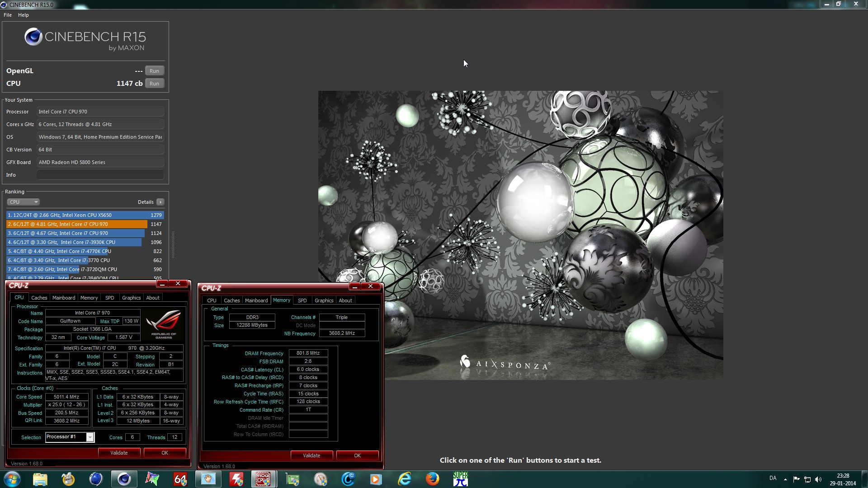Run the OpenGL benchmark
868x488 pixels.
tap(154, 71)
